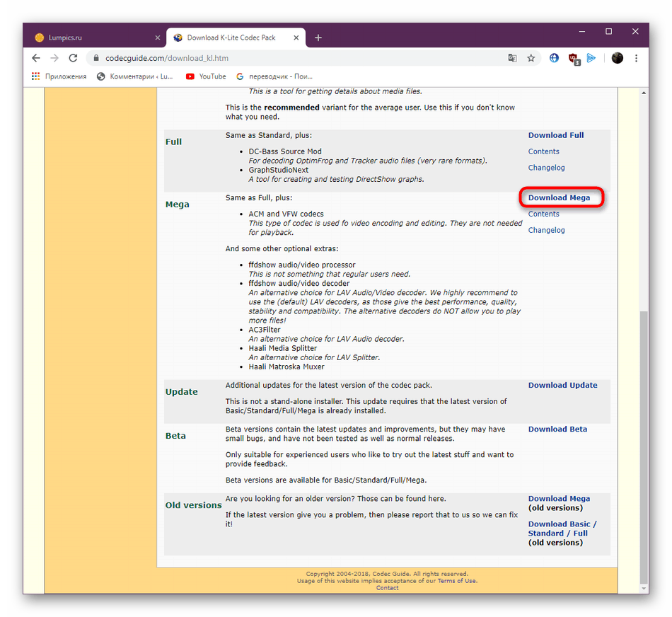
Task: Click the 'Full' row heading text
Action: click(x=173, y=142)
